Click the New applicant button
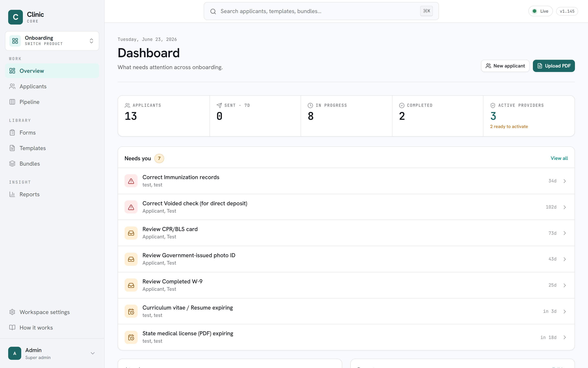 pyautogui.click(x=505, y=66)
